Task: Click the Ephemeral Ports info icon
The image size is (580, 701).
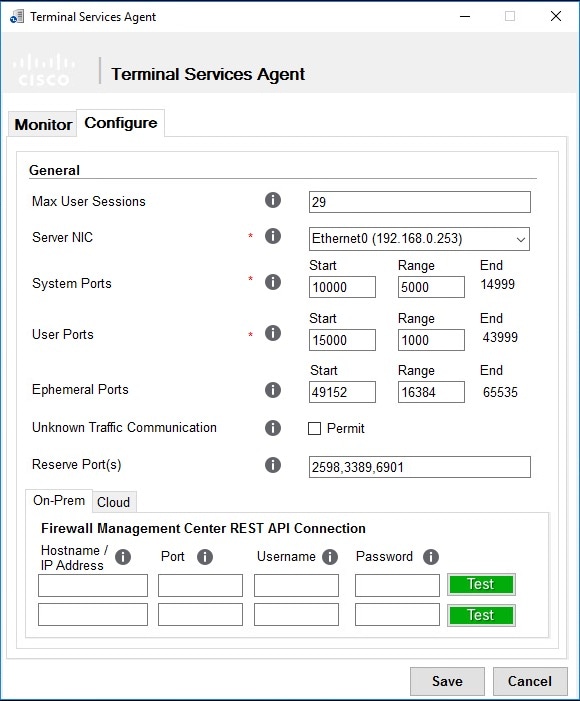Action: (x=273, y=390)
